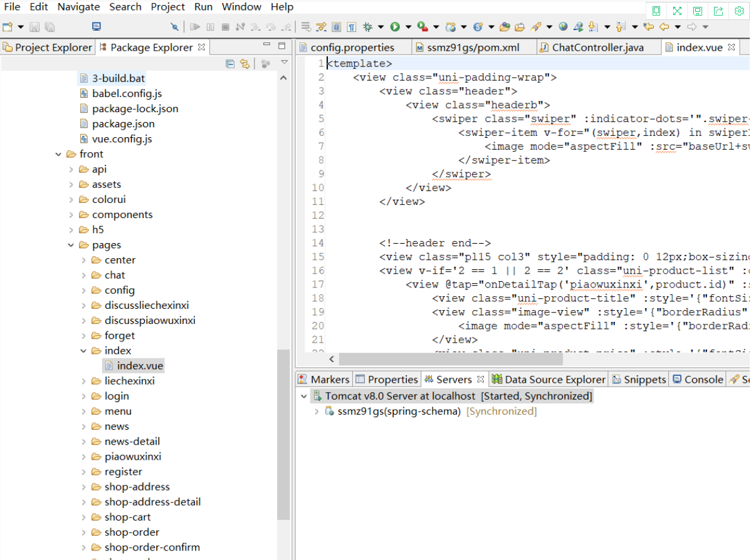Click the green settings gear icon

tap(739, 11)
